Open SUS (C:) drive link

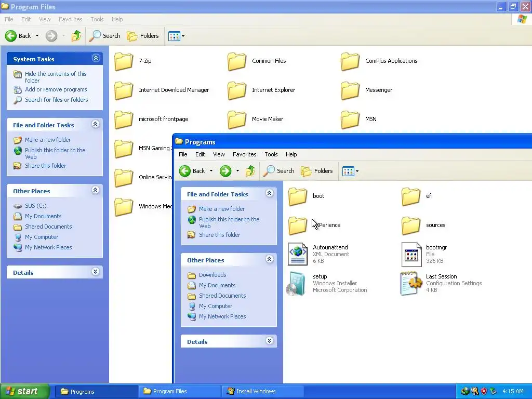[x=36, y=206]
